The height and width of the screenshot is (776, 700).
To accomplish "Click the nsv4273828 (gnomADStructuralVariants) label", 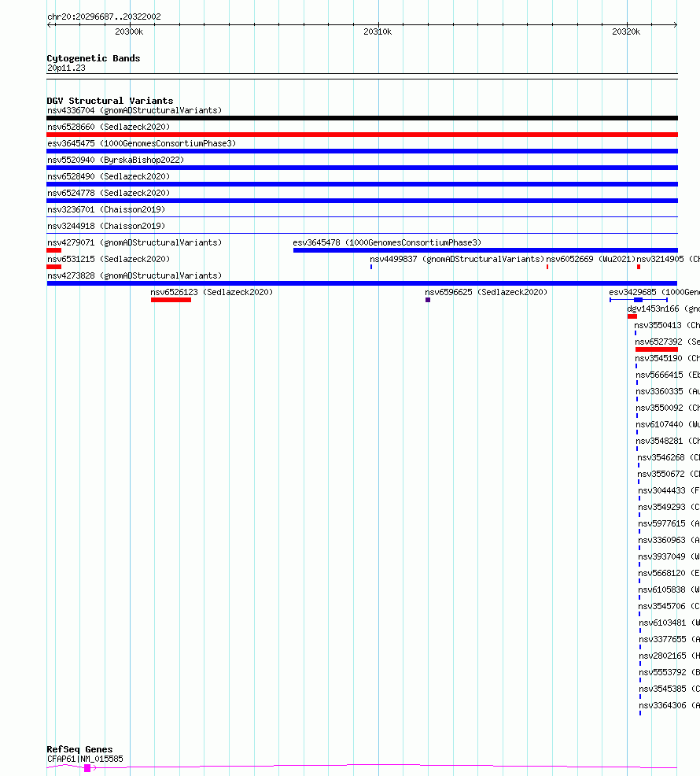I will point(134,275).
